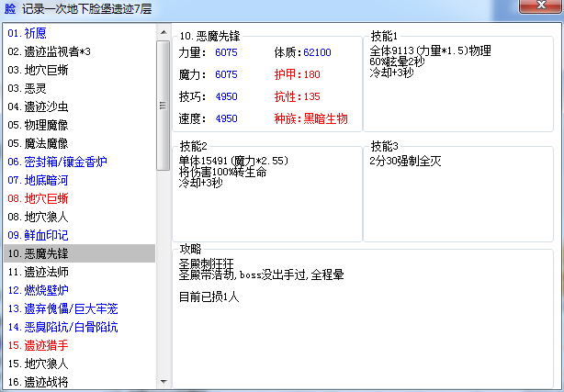Click the 抗性:135 text

tap(297, 96)
